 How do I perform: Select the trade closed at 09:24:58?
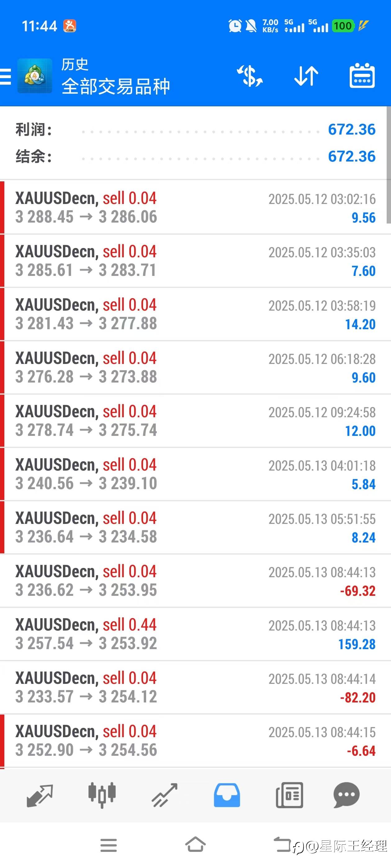[195, 421]
